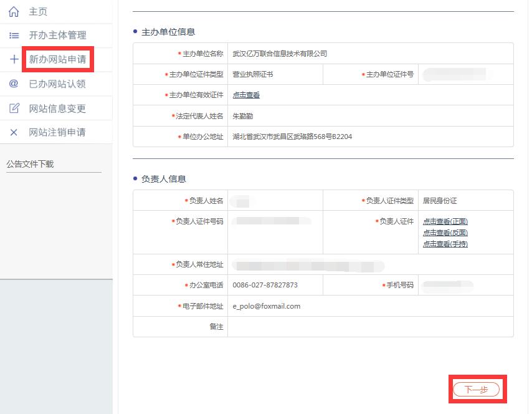The height and width of the screenshot is (414, 532).
Task: Click the @ icon beside 已办网站认领
Action: [14, 84]
